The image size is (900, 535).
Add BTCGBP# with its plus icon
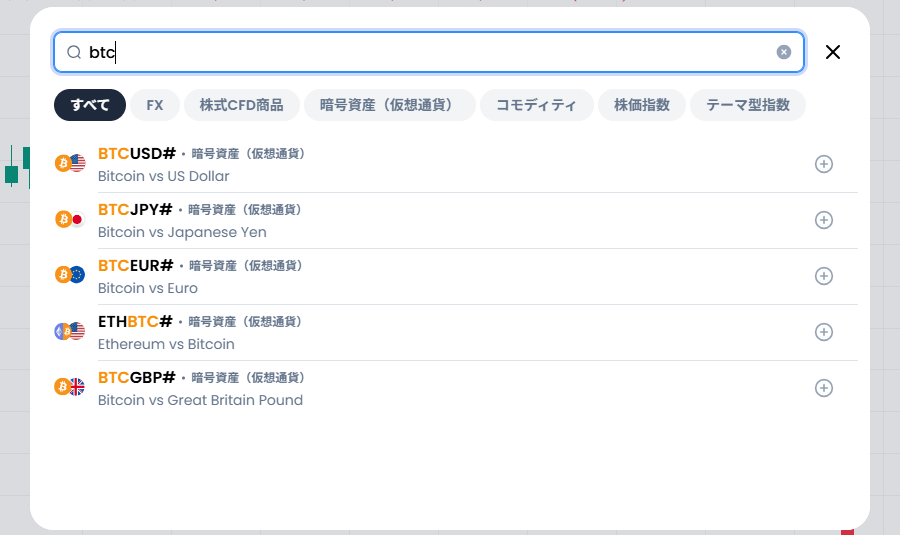[x=824, y=388]
